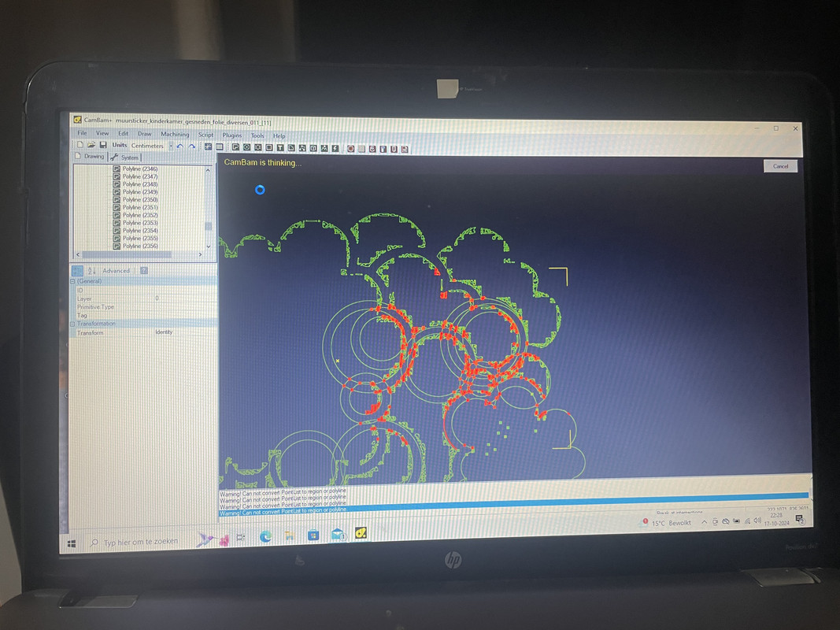Viewport: 840px width, 630px height.
Task: Toggle the show grid toolbar icon
Action: 219,146
